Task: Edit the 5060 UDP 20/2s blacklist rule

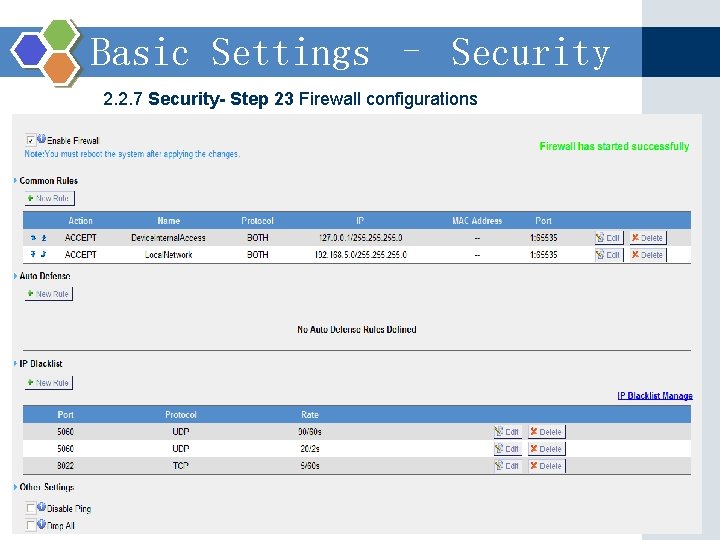Action: pyautogui.click(x=507, y=449)
